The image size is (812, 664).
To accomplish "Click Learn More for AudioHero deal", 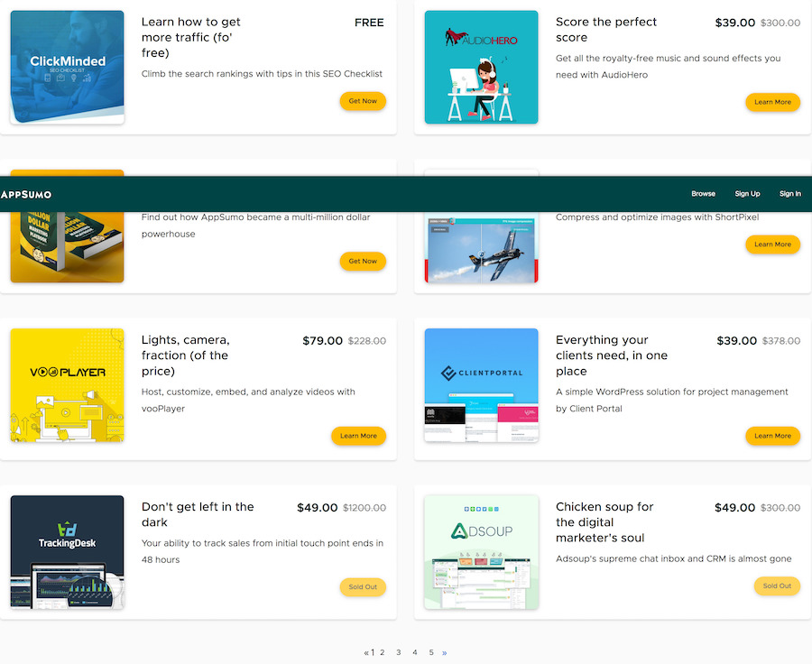I will [772, 102].
